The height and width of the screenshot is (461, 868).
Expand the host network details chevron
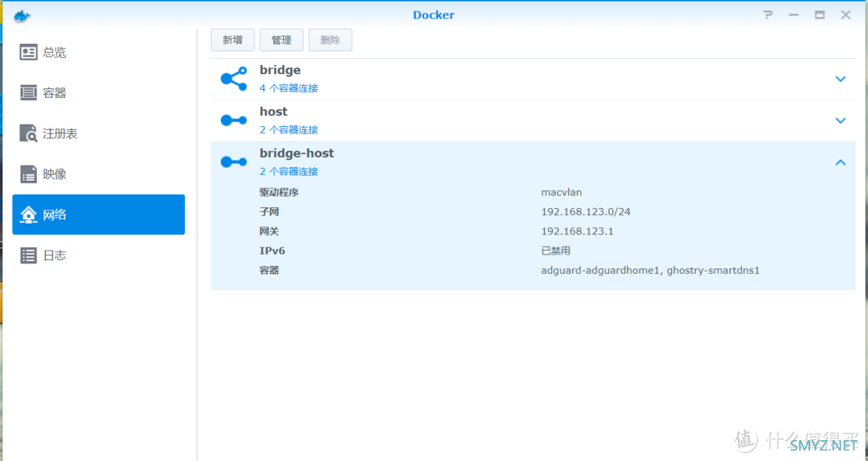841,120
